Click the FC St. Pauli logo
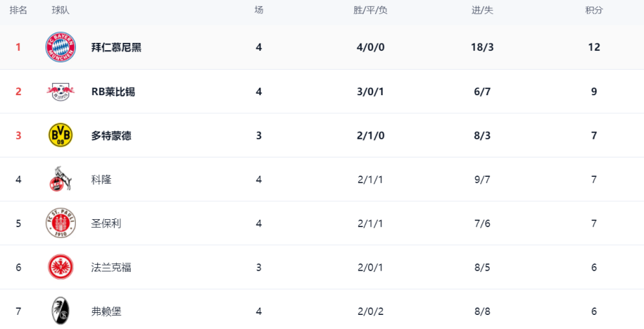This screenshot has width=644, height=329. pos(60,223)
